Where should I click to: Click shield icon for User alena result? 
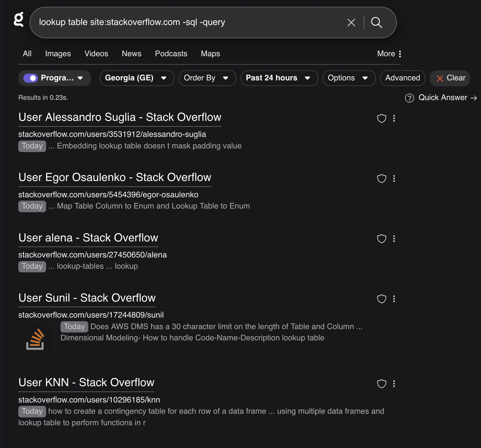(x=381, y=239)
